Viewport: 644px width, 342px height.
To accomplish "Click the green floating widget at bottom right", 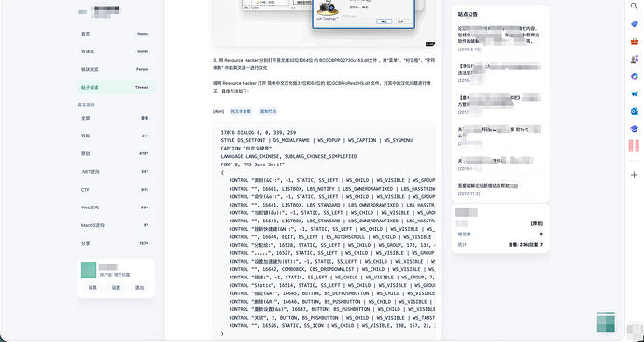I will 607,321.
